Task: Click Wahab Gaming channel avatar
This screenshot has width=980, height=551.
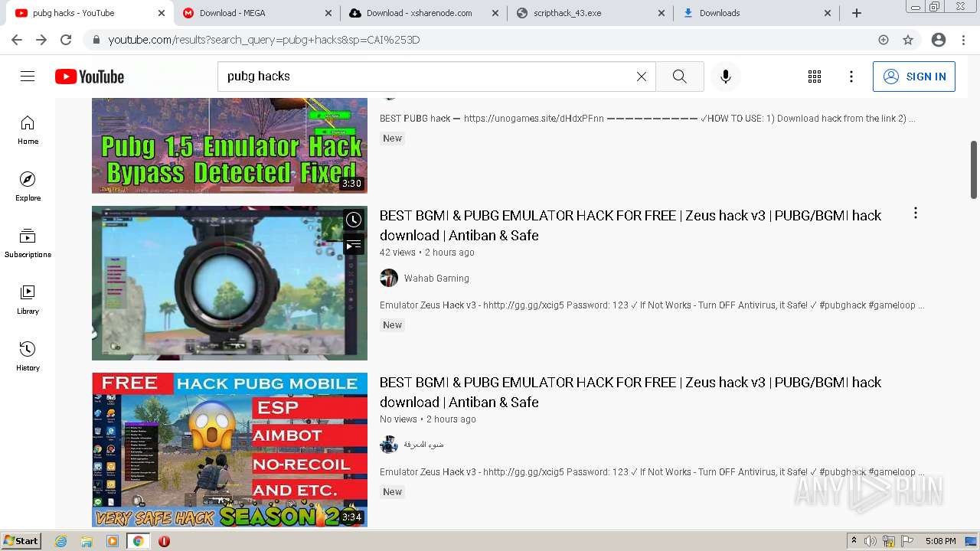Action: (389, 278)
